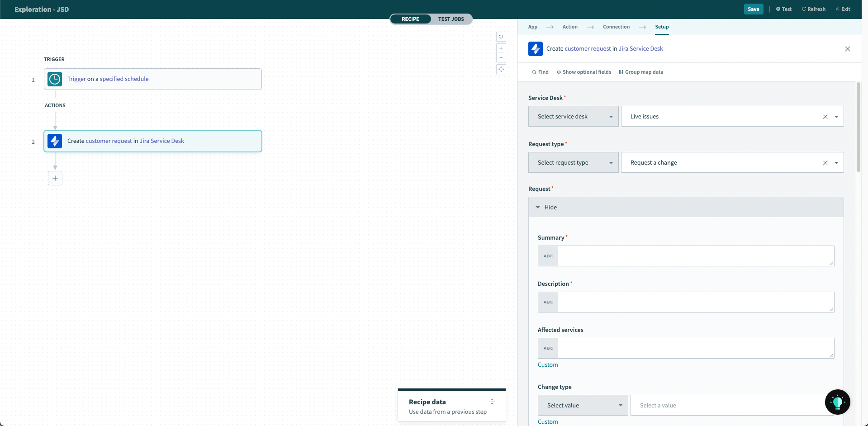Clear the Live issues selection

(x=825, y=116)
